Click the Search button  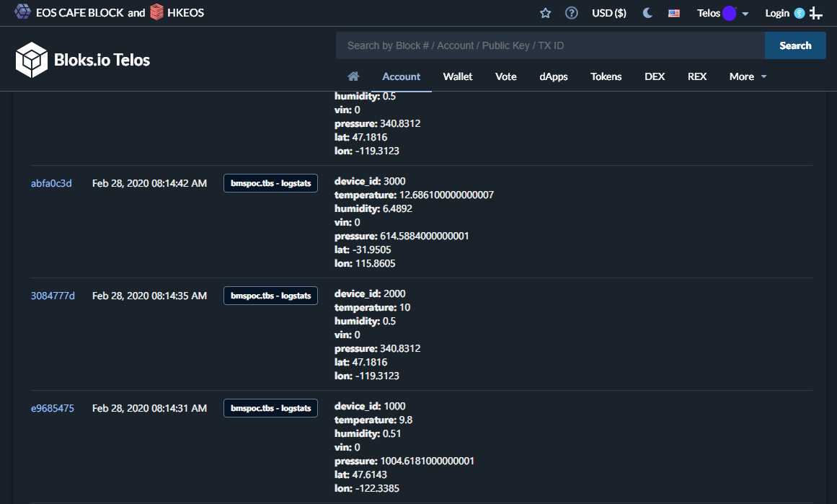point(795,45)
